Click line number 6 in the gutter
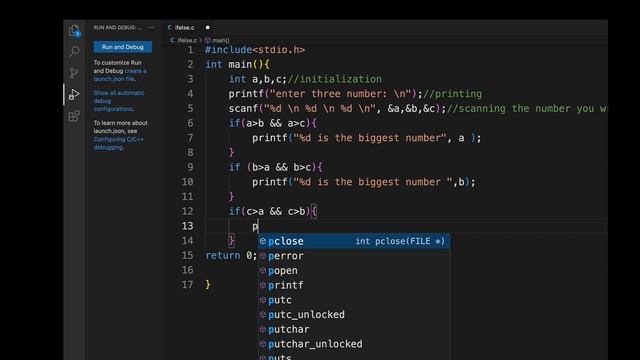 [x=190, y=123]
